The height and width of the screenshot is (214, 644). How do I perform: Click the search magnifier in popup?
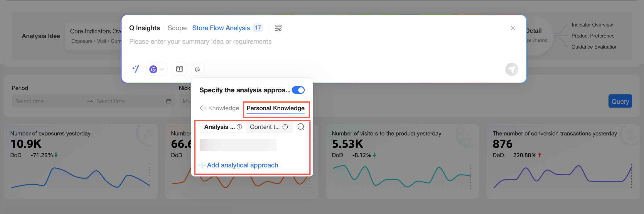tap(301, 127)
